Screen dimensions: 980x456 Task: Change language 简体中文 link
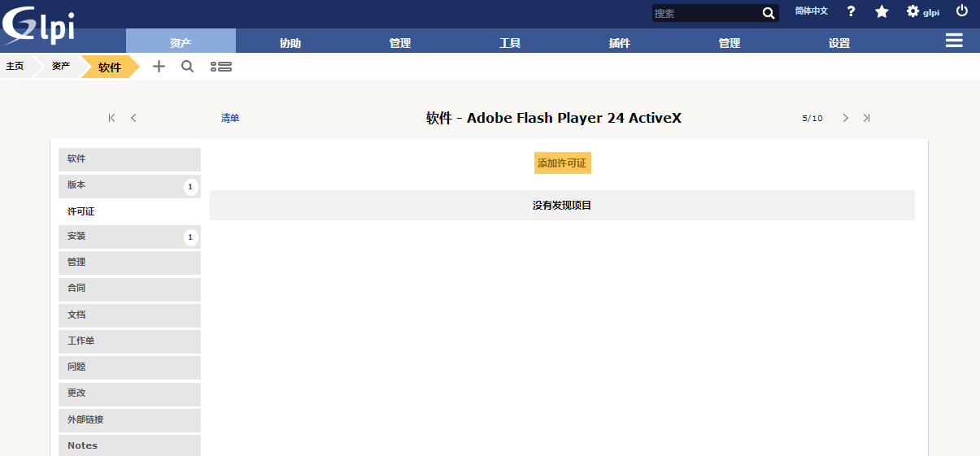pos(812,11)
